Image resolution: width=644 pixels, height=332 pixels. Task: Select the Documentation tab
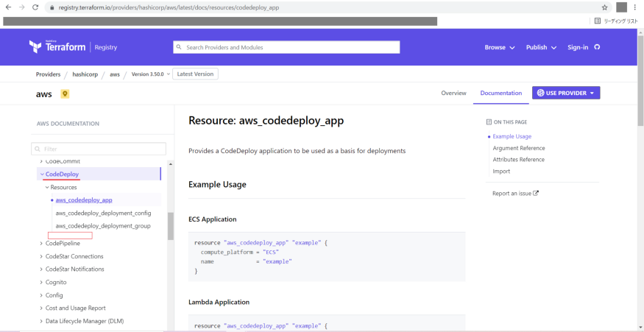(500, 93)
